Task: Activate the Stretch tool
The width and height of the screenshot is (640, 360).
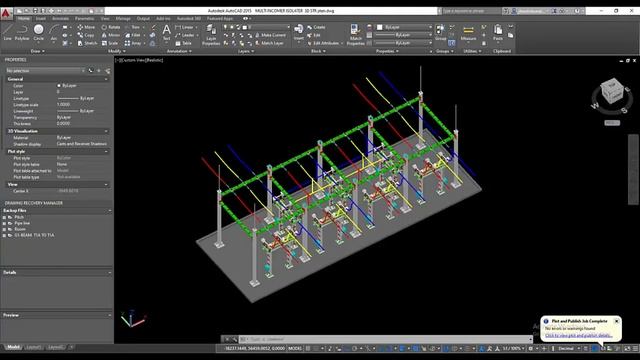Action: (x=87, y=43)
